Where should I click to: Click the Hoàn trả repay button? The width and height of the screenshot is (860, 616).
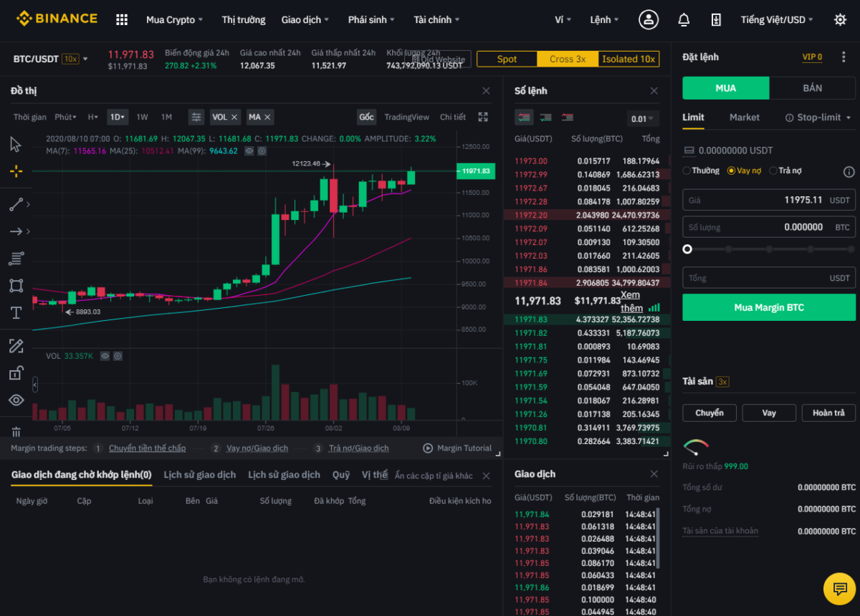pyautogui.click(x=828, y=413)
